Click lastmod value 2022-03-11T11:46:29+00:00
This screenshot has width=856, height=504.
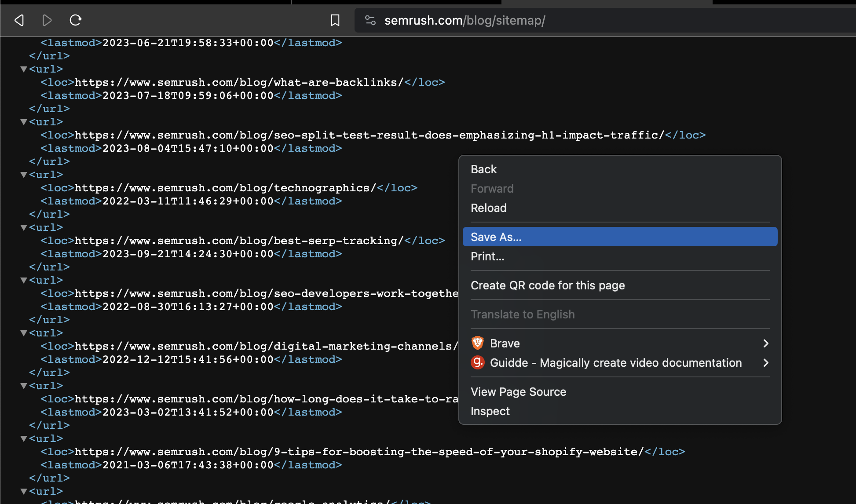[x=188, y=201]
